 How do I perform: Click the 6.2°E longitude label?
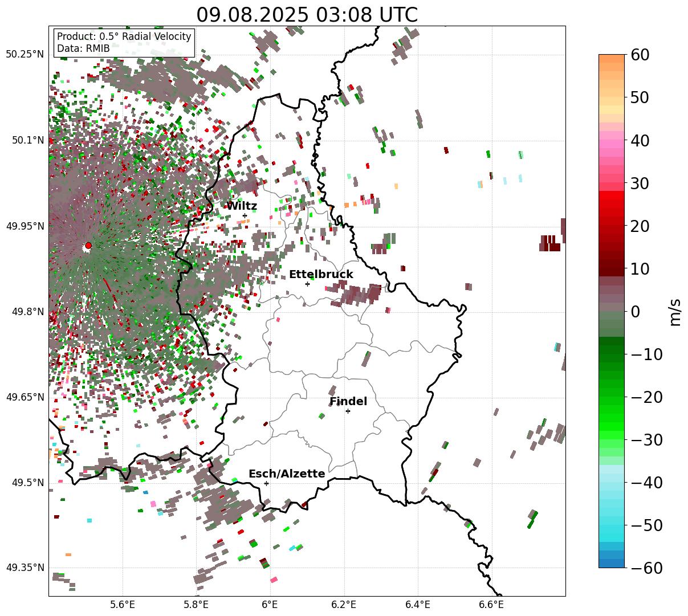pyautogui.click(x=344, y=605)
